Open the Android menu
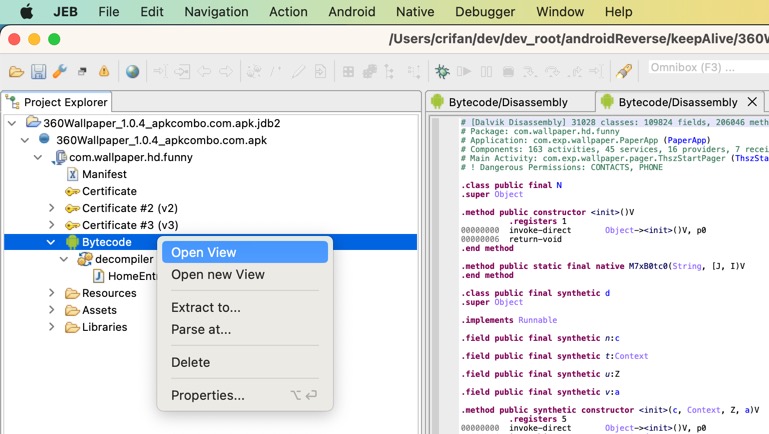 (352, 12)
